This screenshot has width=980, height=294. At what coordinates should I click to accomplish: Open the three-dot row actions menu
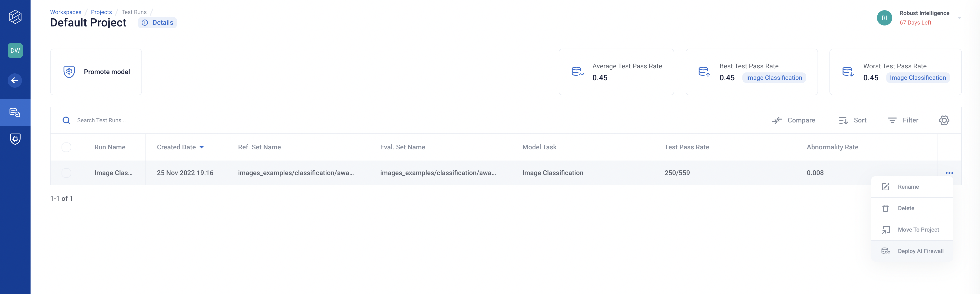949,173
